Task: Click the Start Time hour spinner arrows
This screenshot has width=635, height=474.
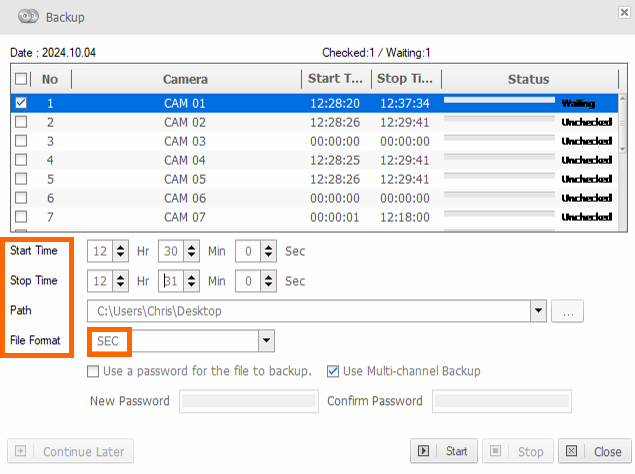Action: (120, 251)
